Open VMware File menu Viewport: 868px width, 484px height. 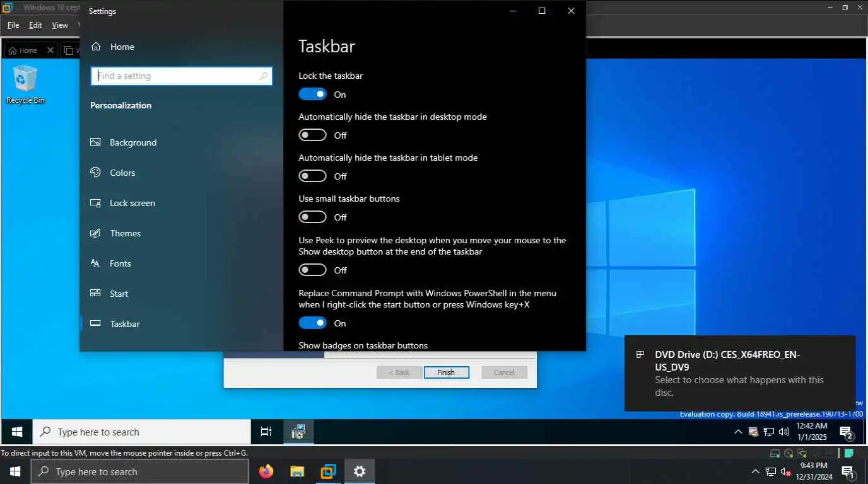(x=13, y=25)
